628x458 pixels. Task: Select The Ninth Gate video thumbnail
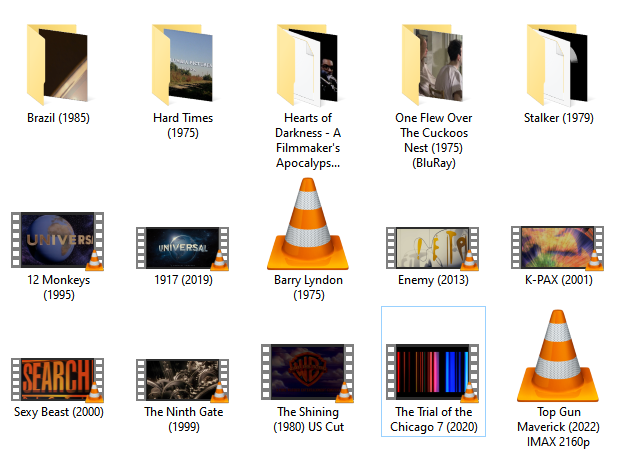(182, 380)
